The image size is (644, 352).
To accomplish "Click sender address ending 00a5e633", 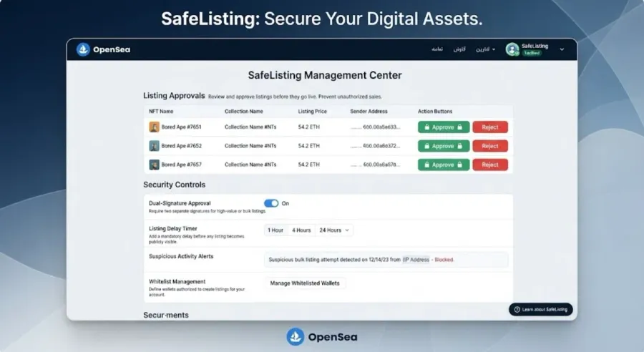I will (376, 127).
